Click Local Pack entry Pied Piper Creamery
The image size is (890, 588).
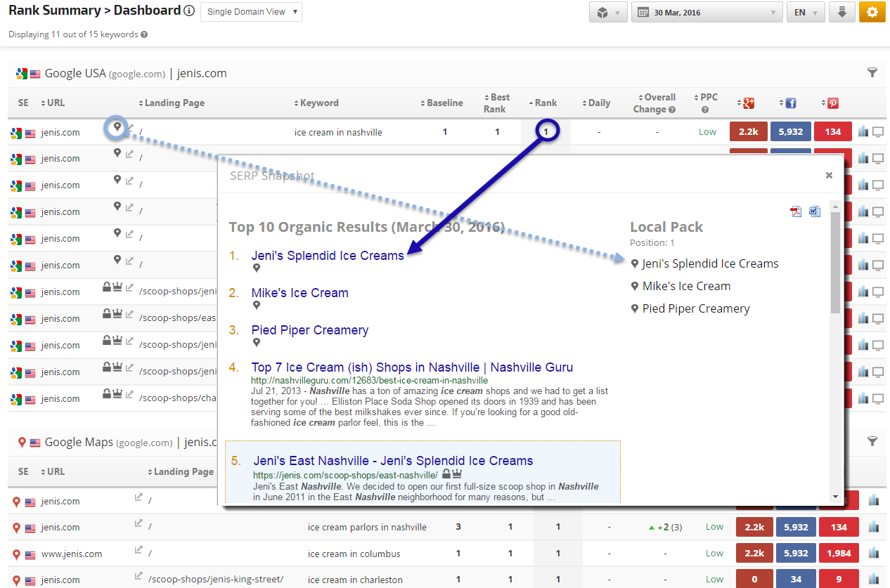tap(696, 308)
